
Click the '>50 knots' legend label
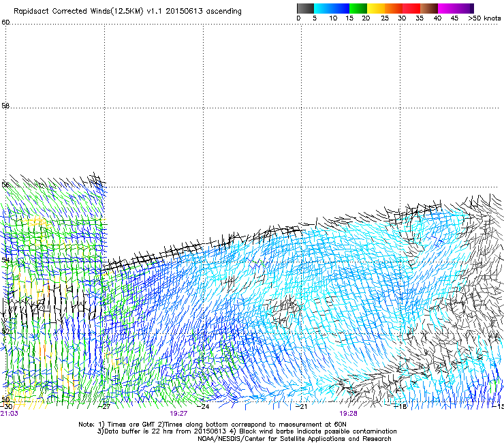coord(484,18)
